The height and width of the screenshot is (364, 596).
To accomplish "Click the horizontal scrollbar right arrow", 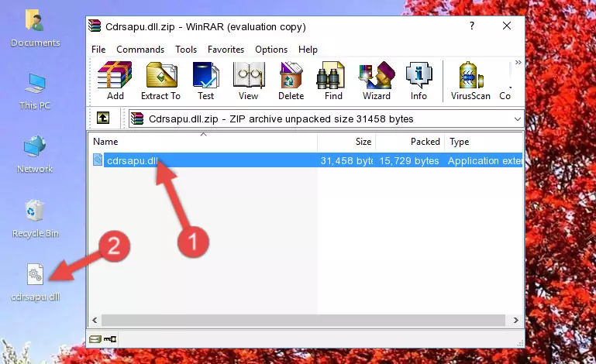I will [x=516, y=321].
